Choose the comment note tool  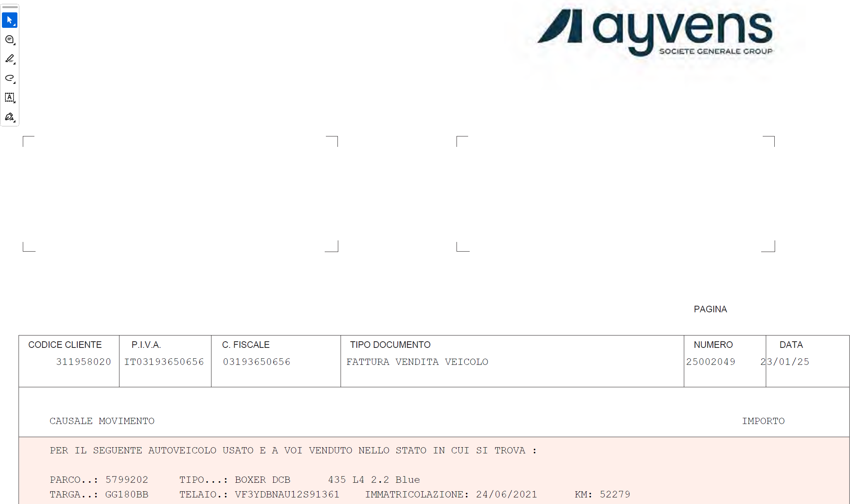click(10, 39)
